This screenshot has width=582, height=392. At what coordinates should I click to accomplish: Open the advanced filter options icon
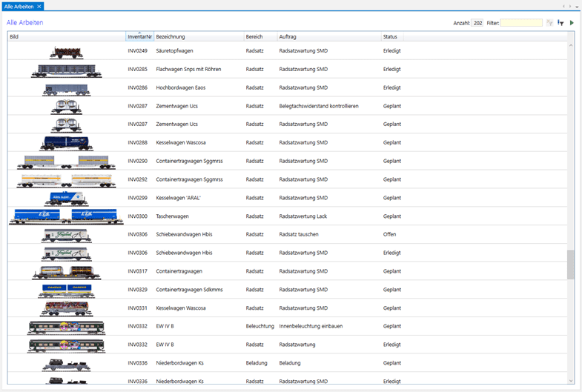(560, 23)
